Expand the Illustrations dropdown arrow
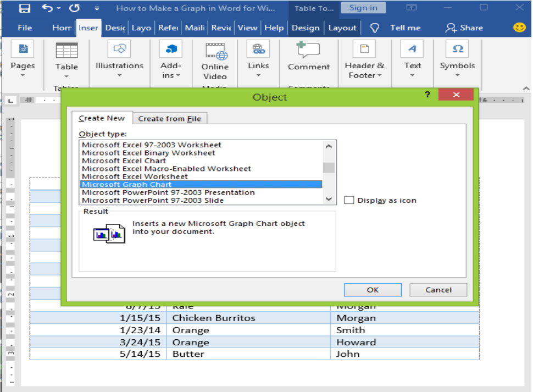 pyautogui.click(x=119, y=75)
